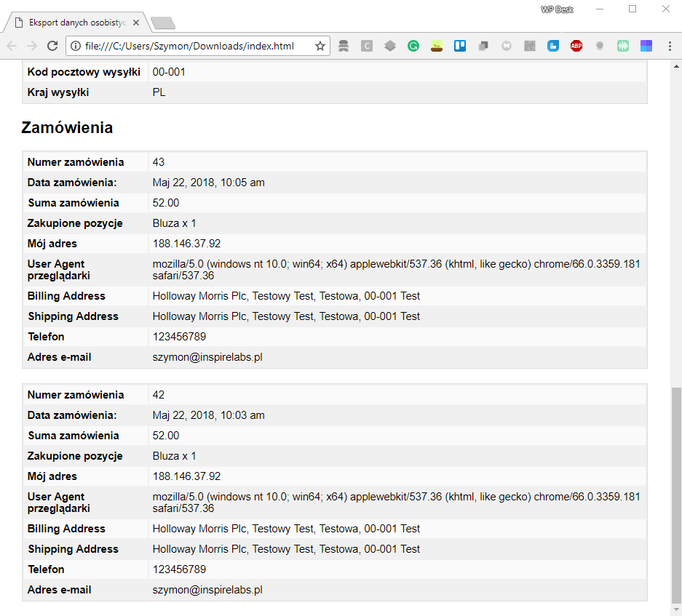Viewport: 682px width, 616px height.
Task: Click the file info icon in address bar
Action: pyautogui.click(x=76, y=46)
